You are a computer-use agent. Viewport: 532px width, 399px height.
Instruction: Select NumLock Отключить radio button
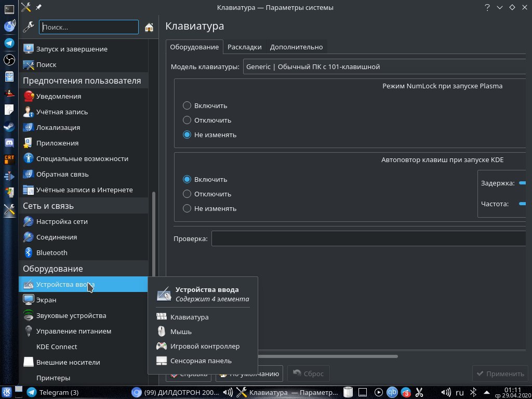coord(187,120)
